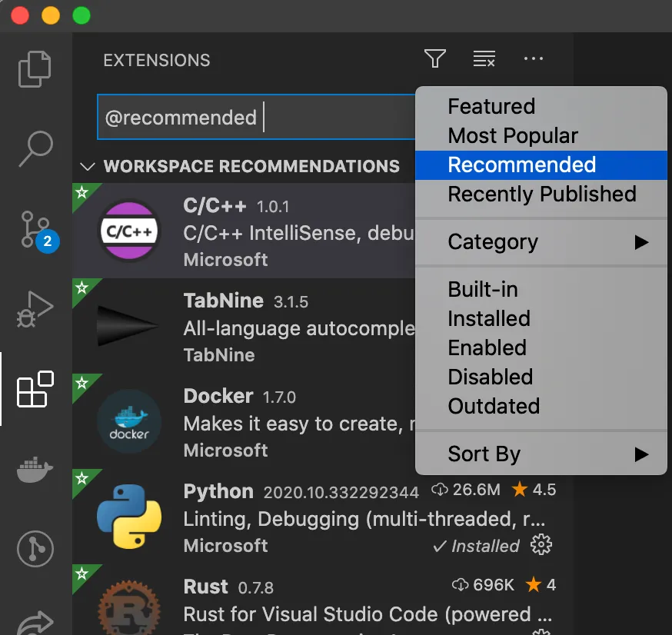This screenshot has width=672, height=635.
Task: Click the Extensions activity bar icon
Action: [35, 389]
